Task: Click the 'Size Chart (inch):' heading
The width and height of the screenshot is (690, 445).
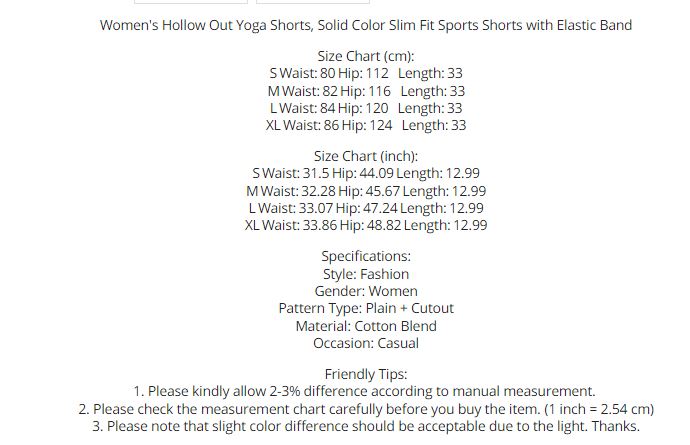Action: (365, 156)
